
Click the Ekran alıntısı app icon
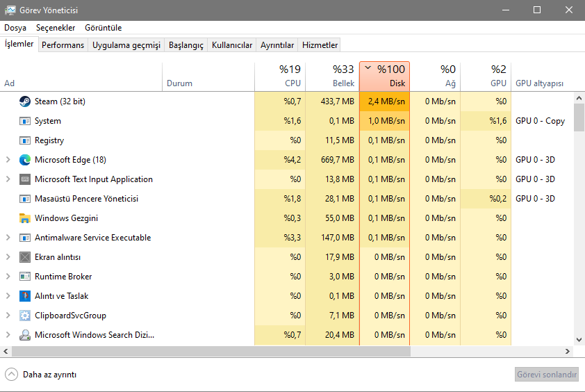pos(25,257)
